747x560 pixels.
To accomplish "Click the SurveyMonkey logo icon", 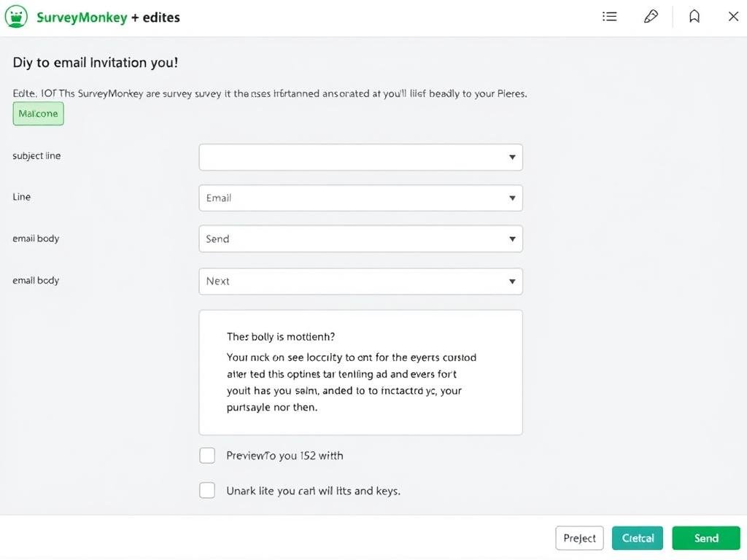I will pos(15,16).
